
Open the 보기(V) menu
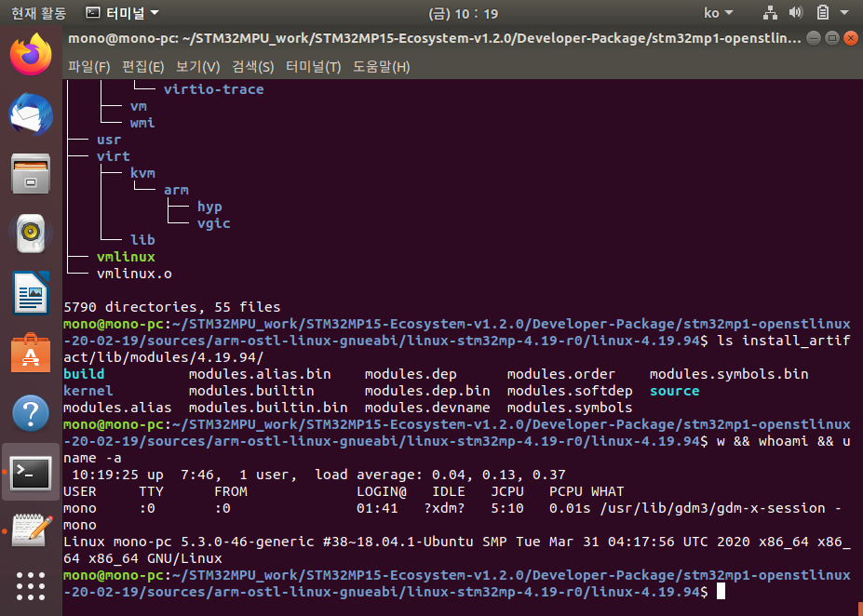point(197,67)
